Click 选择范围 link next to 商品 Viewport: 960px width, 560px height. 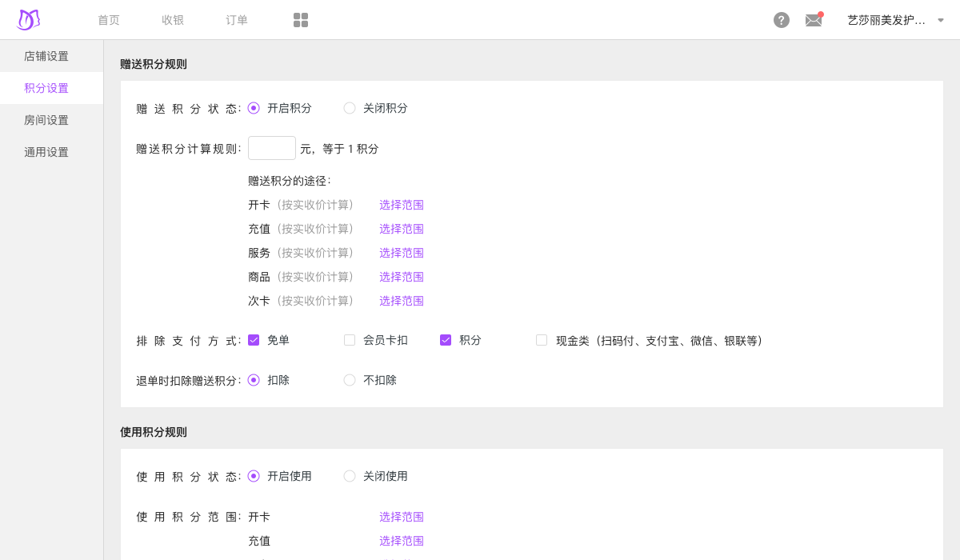coord(402,277)
